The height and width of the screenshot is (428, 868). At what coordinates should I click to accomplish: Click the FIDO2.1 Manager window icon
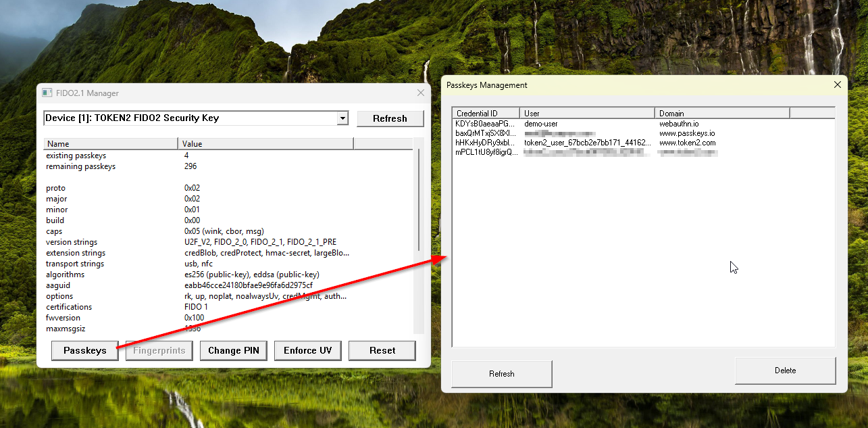coord(47,93)
